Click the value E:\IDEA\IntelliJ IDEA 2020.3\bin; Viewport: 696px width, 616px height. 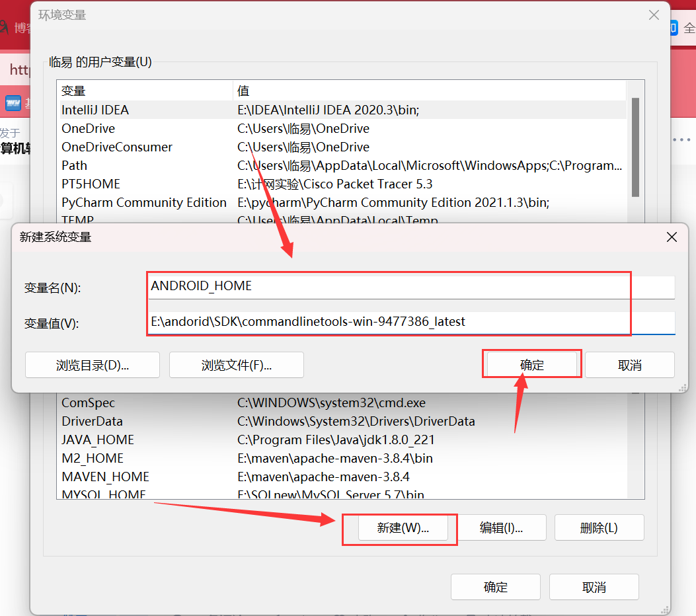329,110
